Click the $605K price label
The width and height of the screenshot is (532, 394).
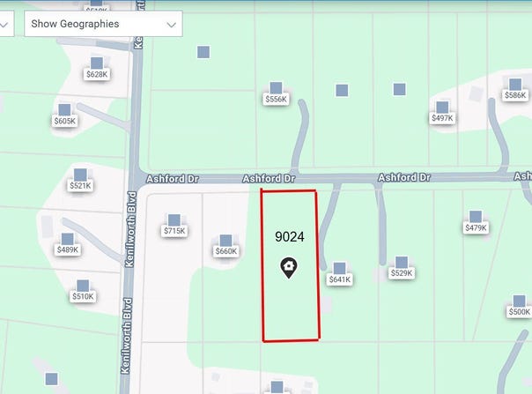[x=64, y=121]
